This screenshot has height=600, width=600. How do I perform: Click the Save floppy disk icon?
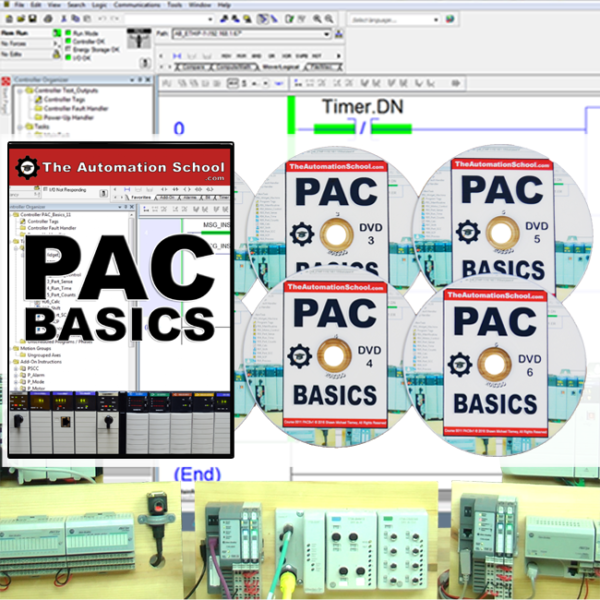click(x=33, y=18)
